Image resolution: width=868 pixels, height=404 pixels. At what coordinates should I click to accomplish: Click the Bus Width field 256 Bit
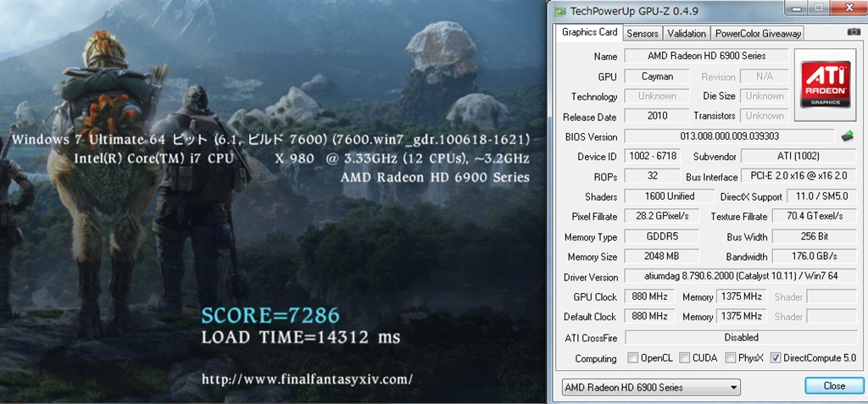(x=815, y=236)
